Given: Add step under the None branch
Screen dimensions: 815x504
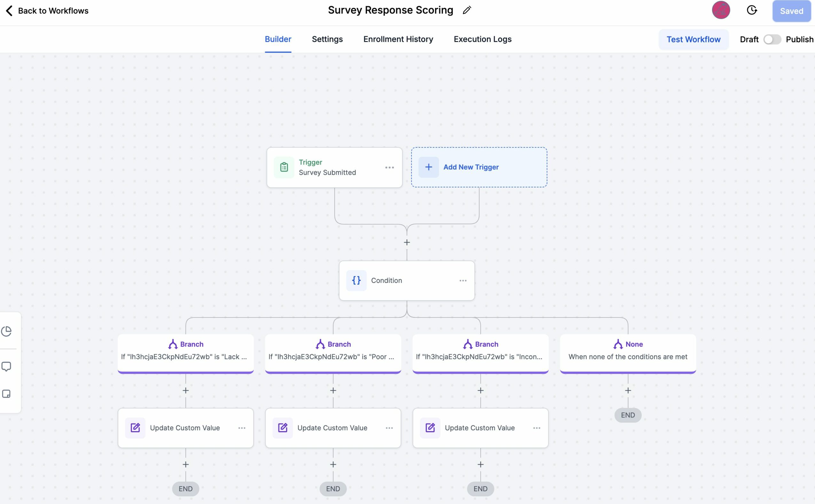Looking at the screenshot, I should point(628,390).
